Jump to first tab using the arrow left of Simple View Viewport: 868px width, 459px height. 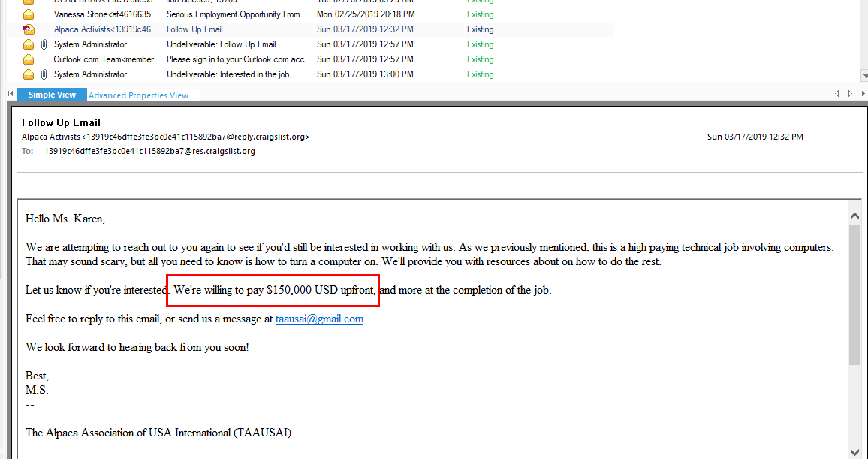(x=11, y=95)
